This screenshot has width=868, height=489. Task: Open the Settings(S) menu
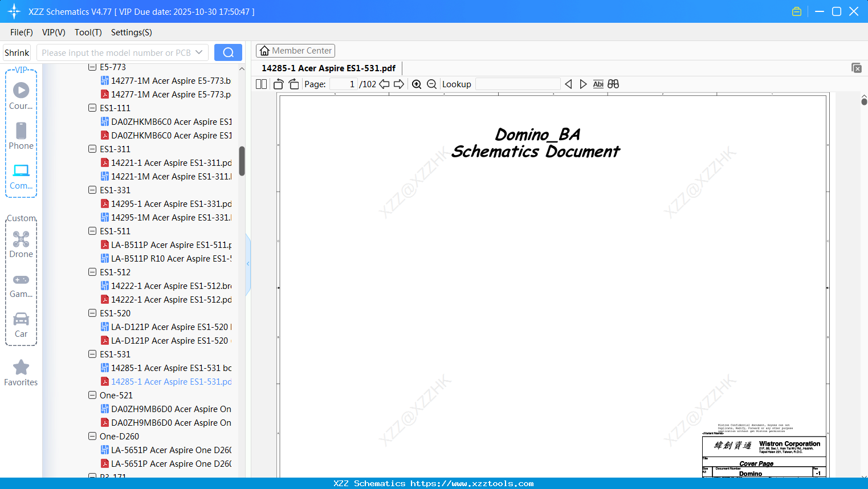[132, 32]
